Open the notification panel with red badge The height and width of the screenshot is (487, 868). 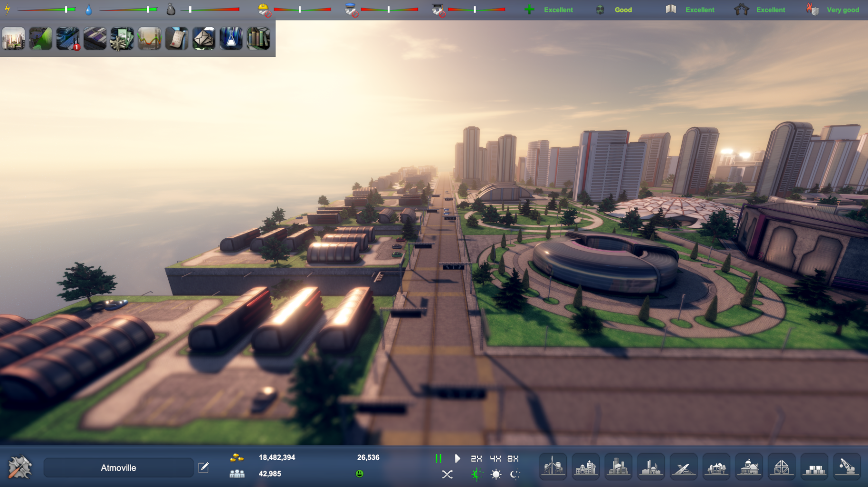(x=67, y=38)
